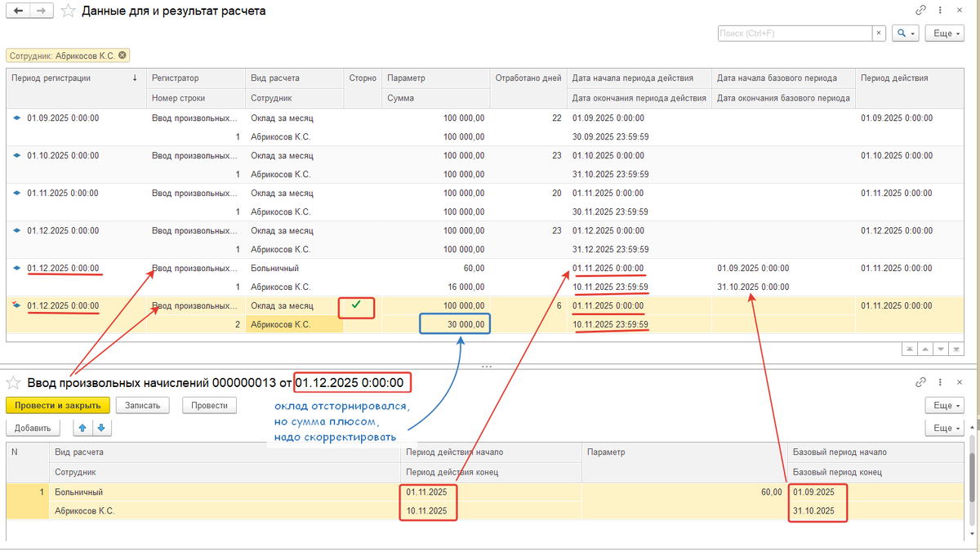This screenshot has width=980, height=552.
Task: Record icon of the 01.10.2025 registration row
Action: point(17,156)
